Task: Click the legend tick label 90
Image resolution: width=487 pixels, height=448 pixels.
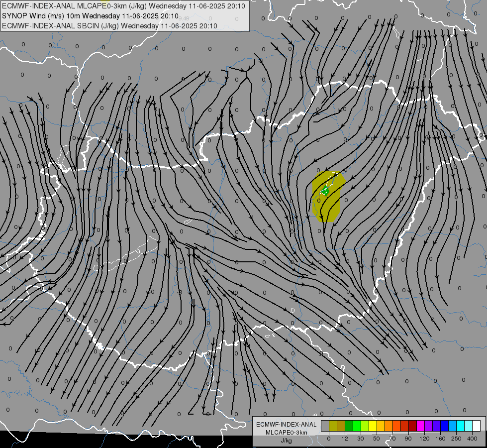Action: [x=408, y=439]
